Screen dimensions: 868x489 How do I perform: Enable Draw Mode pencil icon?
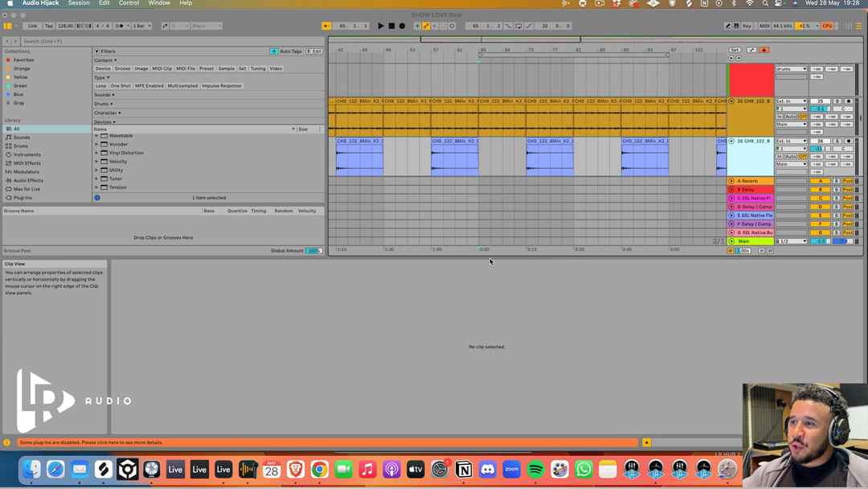coord(727,26)
